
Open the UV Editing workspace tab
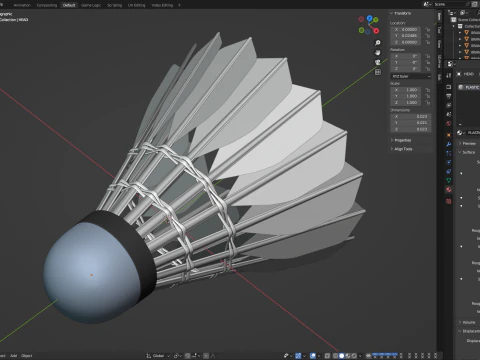point(137,5)
